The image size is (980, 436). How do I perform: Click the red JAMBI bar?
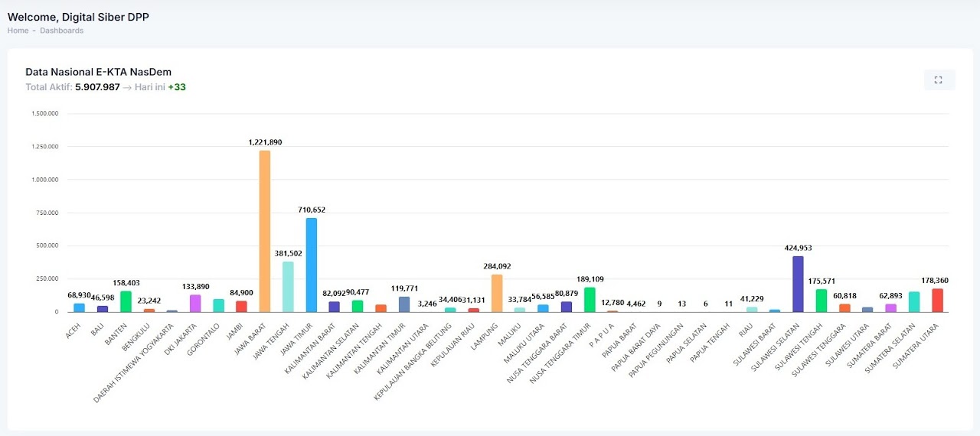point(241,306)
